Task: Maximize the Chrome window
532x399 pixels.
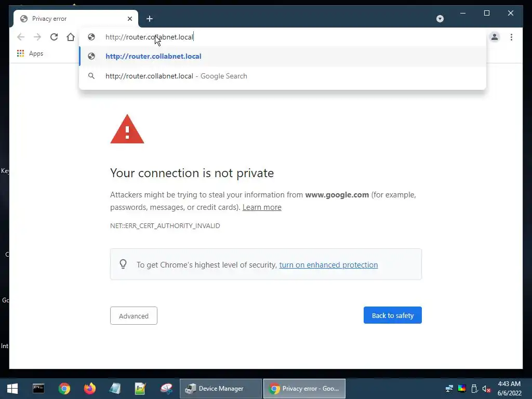Action: [x=486, y=13]
